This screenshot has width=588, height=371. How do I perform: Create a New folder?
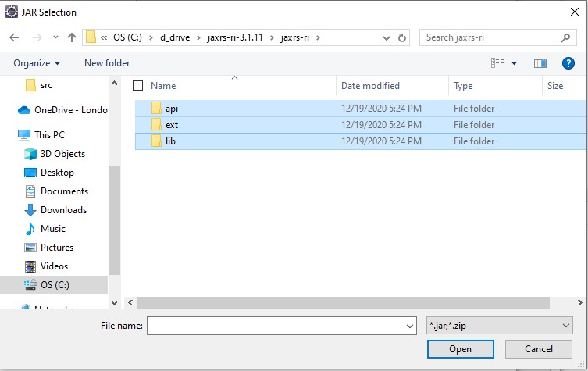107,63
